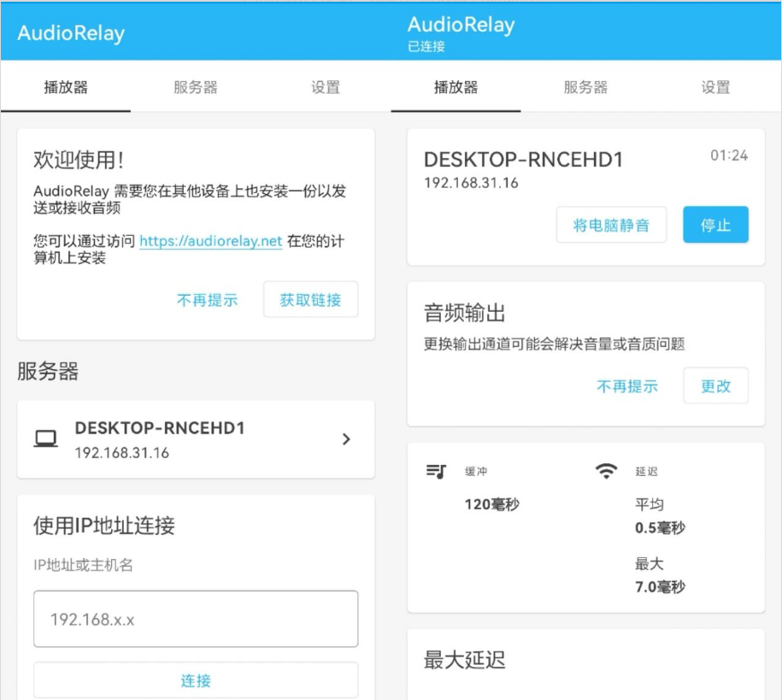Viewport: 782px width, 700px height.
Task: Focus the 192.168.x.x IP address field
Action: [x=196, y=619]
